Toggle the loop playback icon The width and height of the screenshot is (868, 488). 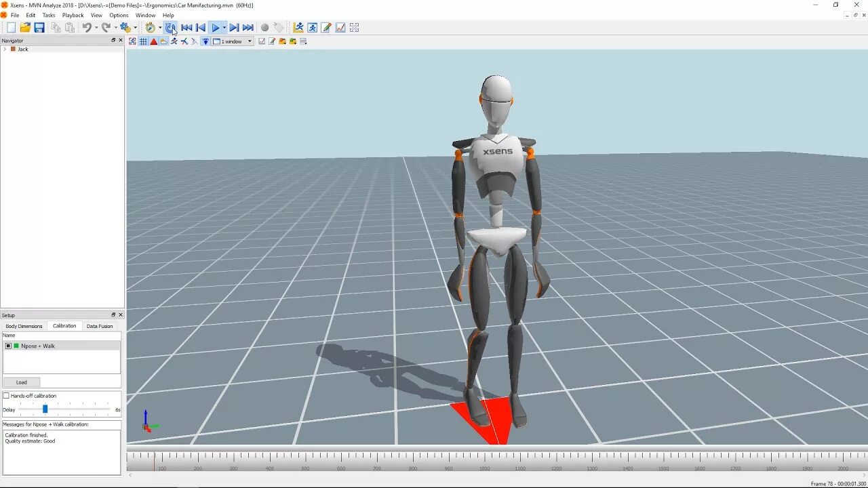[170, 28]
